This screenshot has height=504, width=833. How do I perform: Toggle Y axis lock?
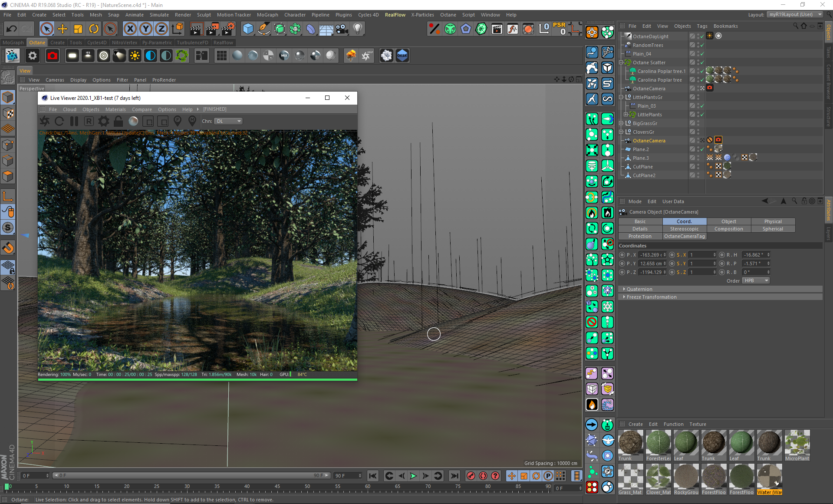(145, 29)
